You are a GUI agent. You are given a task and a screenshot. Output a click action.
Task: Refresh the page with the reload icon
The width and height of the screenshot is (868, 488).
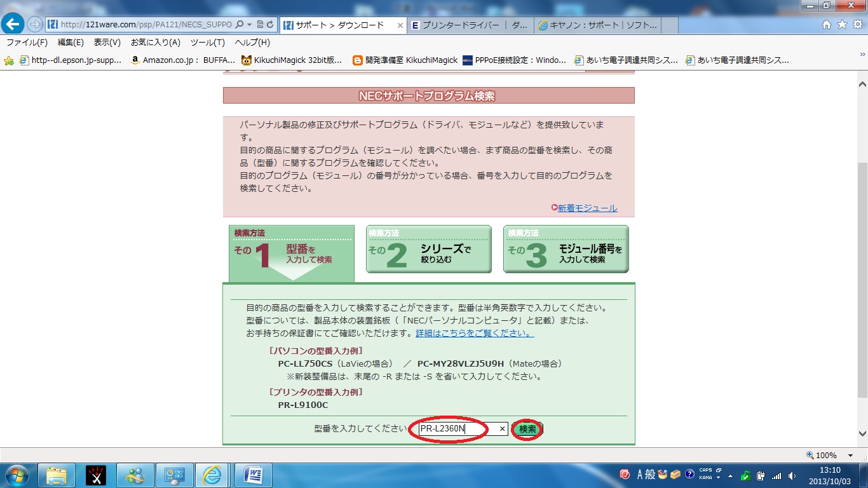pyautogui.click(x=271, y=25)
